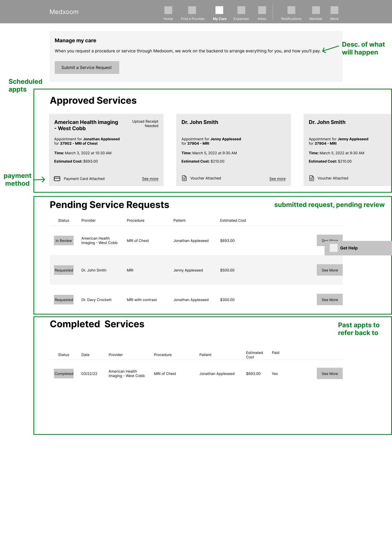Viewport: 392px width, 543px height.
Task: Click Submit a Service Request button
Action: click(x=87, y=68)
